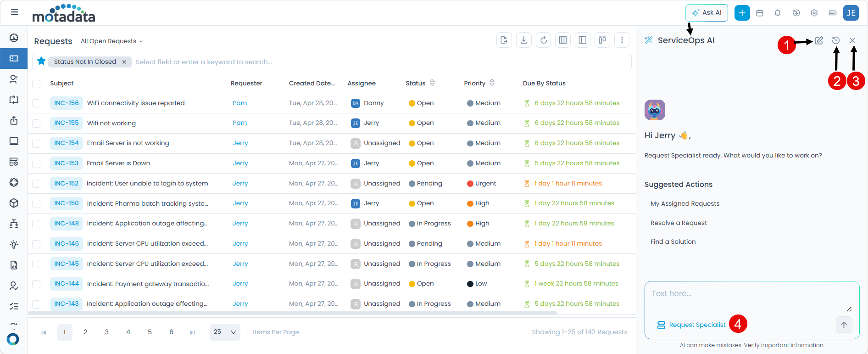Tick the checkbox for INC-152
The height and width of the screenshot is (354, 868).
click(36, 184)
